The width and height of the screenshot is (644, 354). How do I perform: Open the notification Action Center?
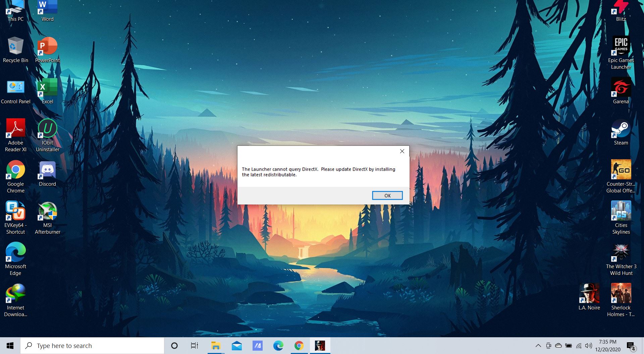631,346
